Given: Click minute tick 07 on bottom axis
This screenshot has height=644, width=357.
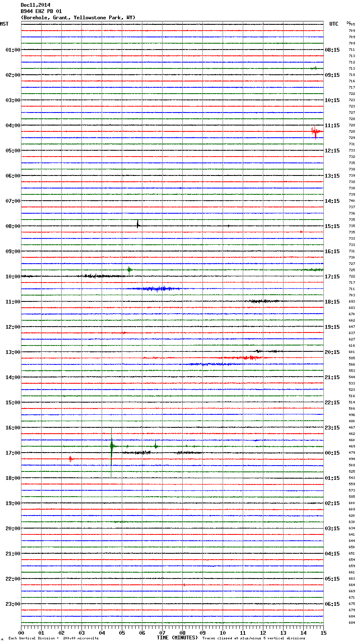Looking at the screenshot, I should pos(163,633).
